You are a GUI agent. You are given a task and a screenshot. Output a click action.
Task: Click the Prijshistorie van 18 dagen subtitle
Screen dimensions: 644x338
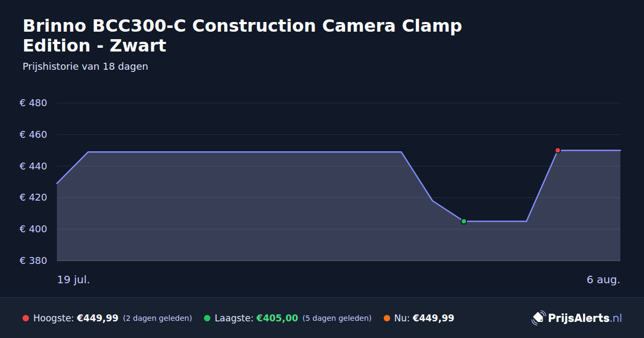85,67
